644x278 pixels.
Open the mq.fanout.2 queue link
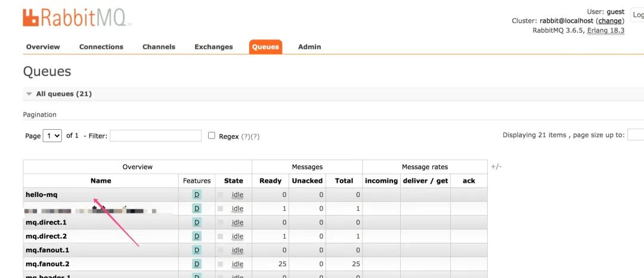tap(47, 264)
